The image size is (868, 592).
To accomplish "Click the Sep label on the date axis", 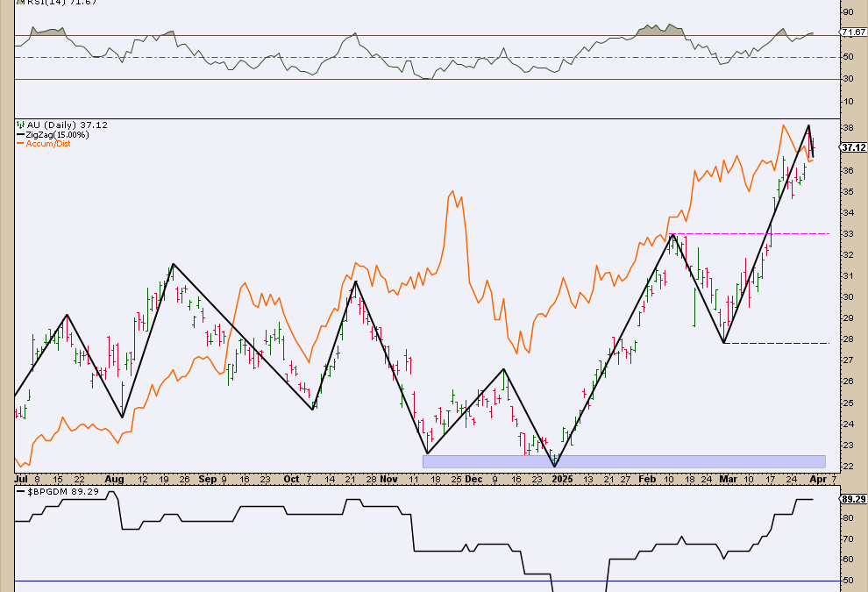I will pos(208,479).
